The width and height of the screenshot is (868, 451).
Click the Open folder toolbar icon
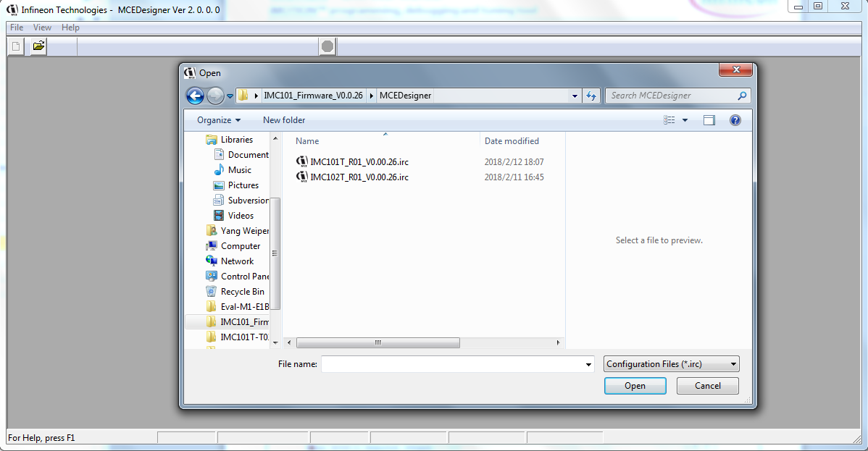tap(38, 47)
